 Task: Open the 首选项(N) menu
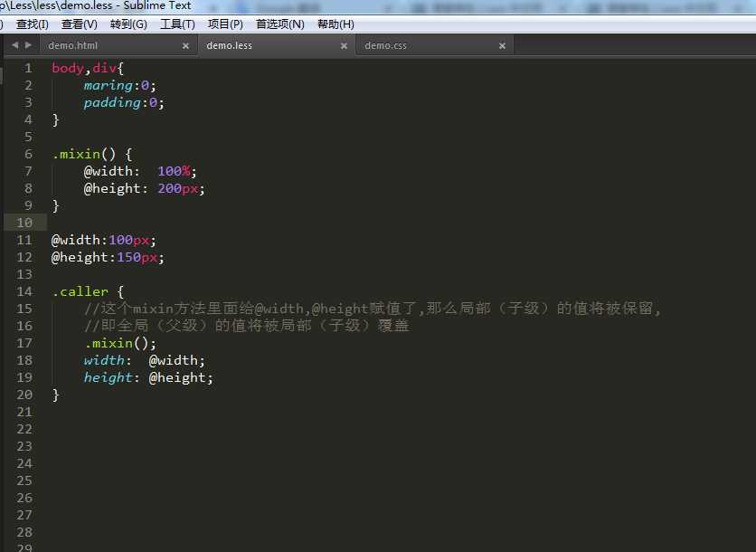279,24
